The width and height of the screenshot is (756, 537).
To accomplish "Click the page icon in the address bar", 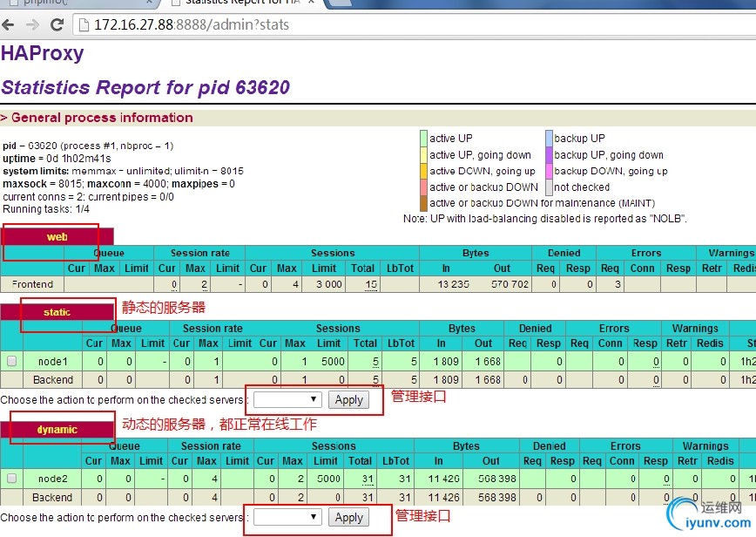I will [84, 24].
